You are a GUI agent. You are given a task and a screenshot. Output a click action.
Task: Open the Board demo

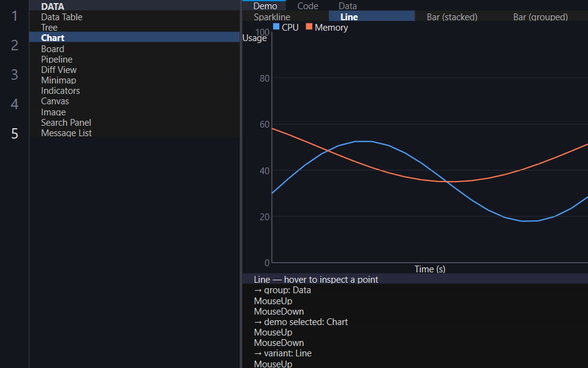coord(134,49)
